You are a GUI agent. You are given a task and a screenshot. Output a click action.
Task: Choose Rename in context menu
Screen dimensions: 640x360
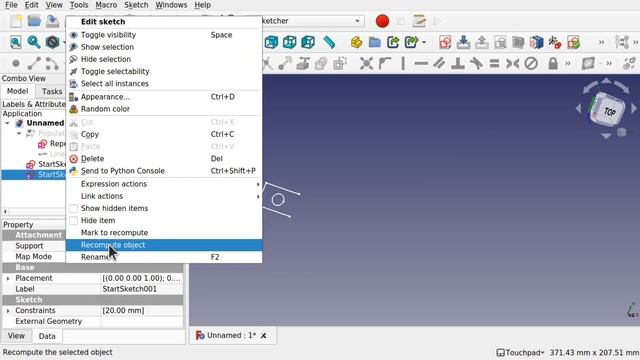pos(164,257)
